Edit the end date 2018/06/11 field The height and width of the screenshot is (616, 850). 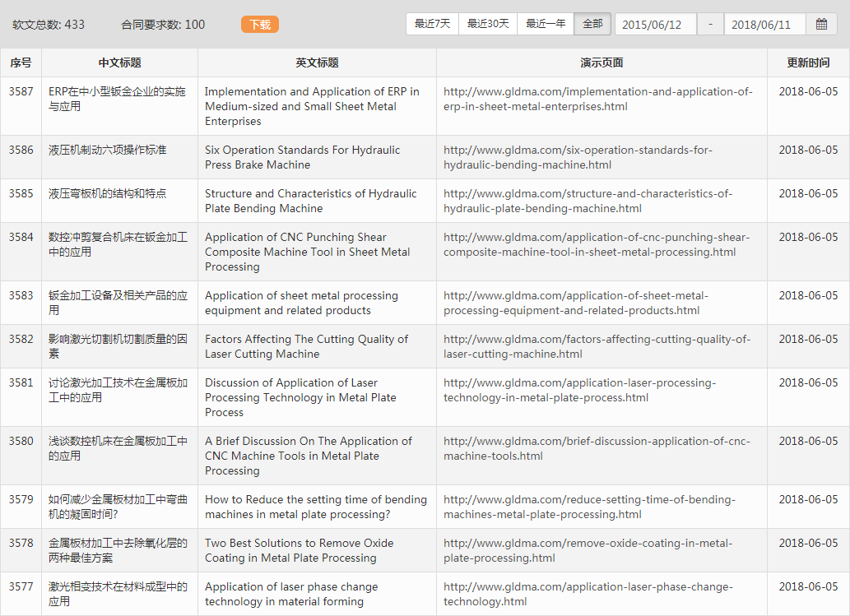coord(765,25)
